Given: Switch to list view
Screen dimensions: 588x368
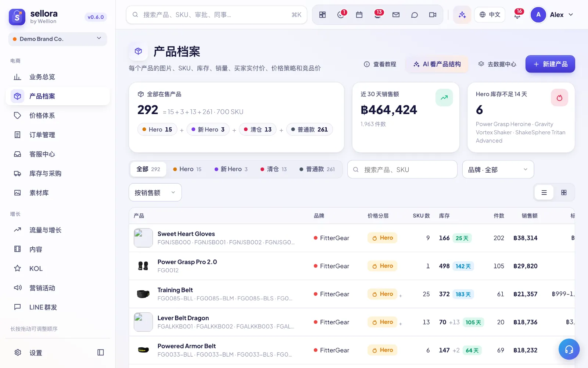Looking at the screenshot, I should point(544,192).
